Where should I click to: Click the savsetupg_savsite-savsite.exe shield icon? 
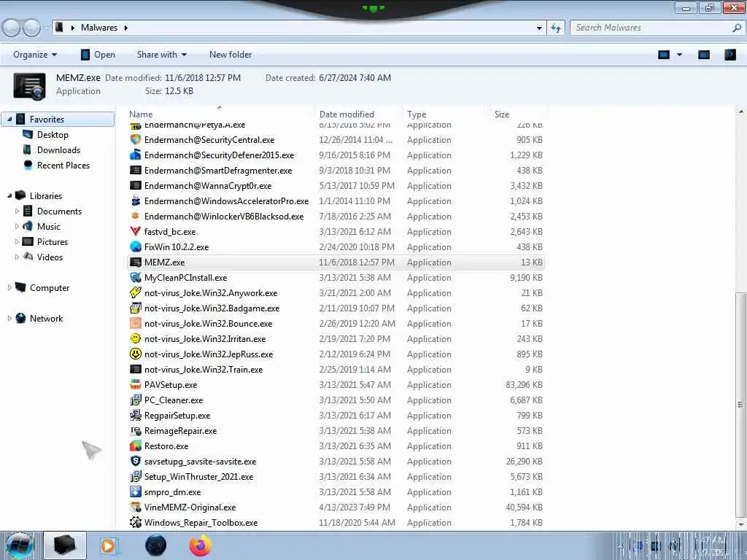pyautogui.click(x=135, y=462)
